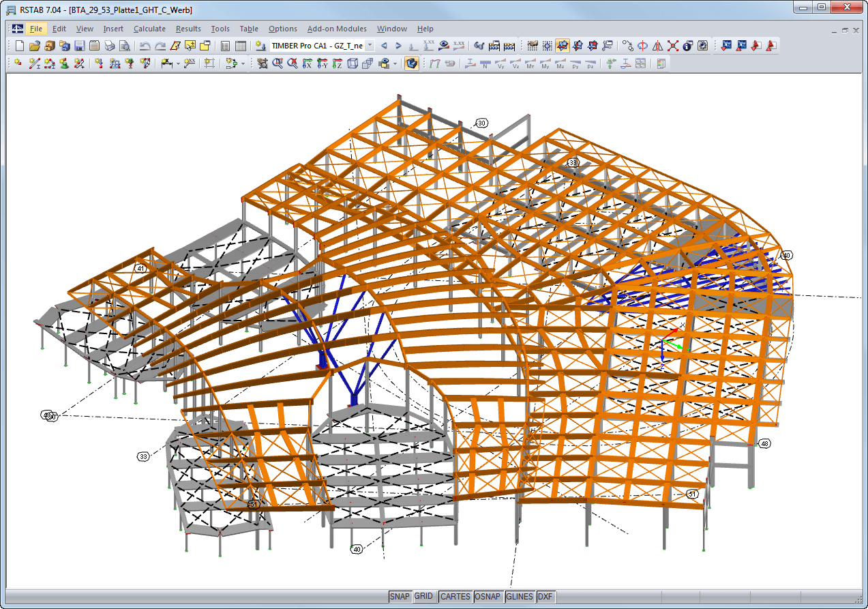Open the TIMBER Pro CA1 load case dropdown
Viewport: 868px width, 609px height.
(x=370, y=46)
